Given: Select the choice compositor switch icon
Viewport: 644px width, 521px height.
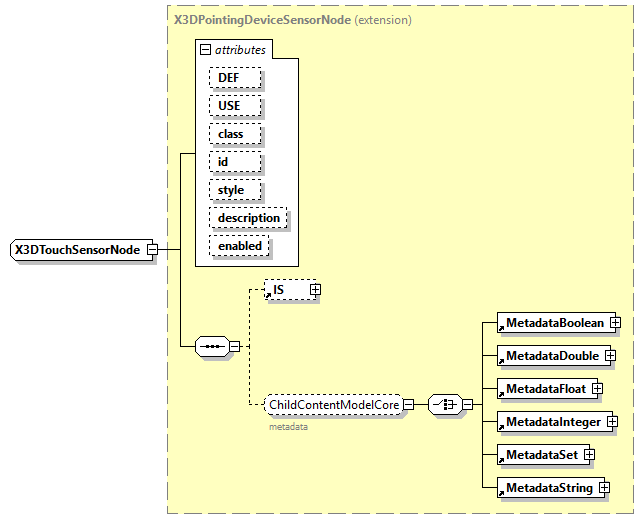Looking at the screenshot, I should tap(445, 404).
